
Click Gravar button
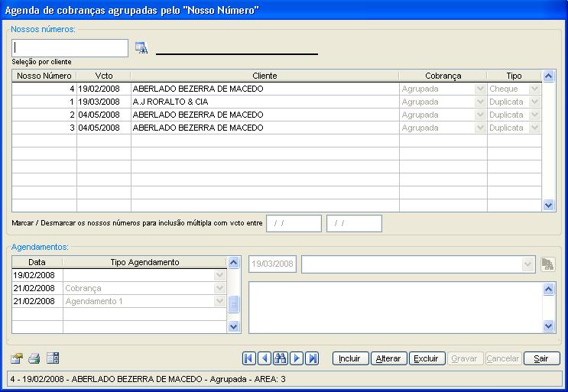click(465, 358)
